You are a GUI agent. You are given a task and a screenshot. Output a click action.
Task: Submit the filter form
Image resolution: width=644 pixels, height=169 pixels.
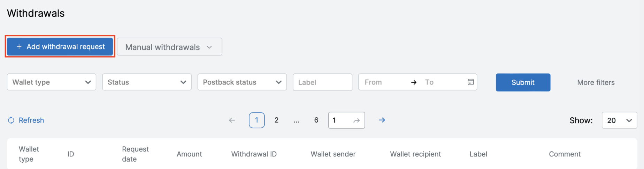[523, 82]
